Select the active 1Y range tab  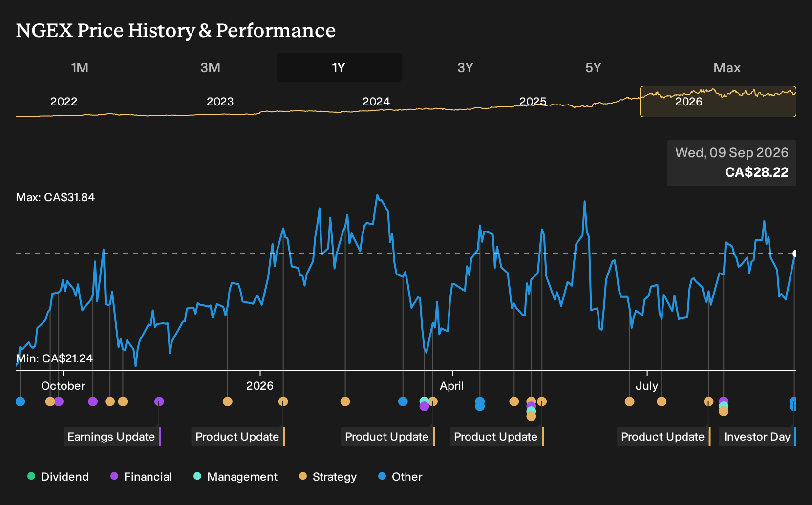339,67
